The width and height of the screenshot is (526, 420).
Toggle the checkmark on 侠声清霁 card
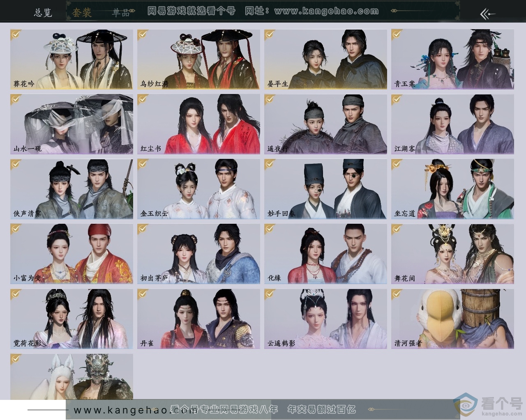16,164
